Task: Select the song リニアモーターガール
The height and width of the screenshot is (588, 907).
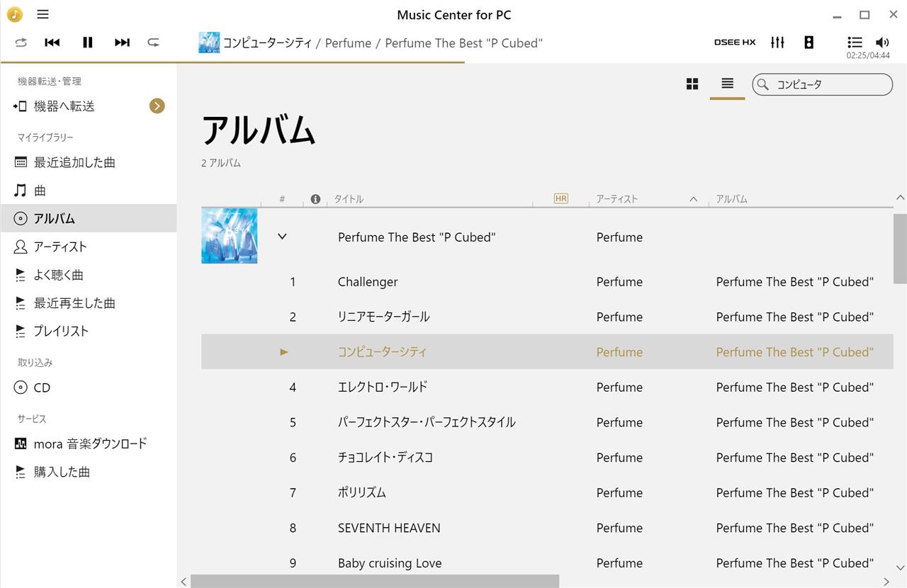Action: tap(383, 317)
